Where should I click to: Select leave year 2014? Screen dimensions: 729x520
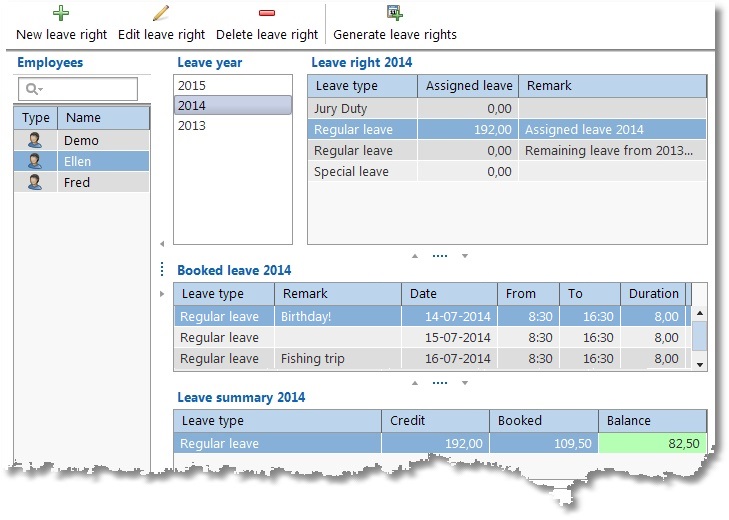tap(233, 106)
